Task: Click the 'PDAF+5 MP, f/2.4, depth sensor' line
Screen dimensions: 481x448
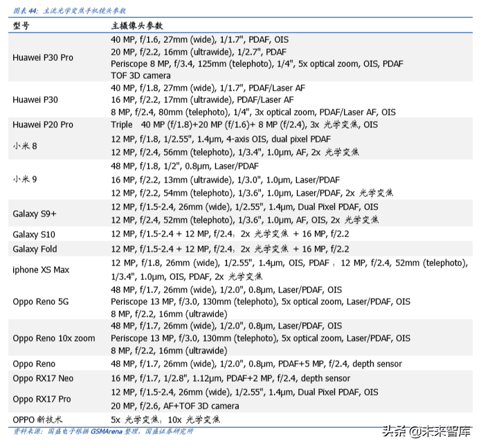Action: (x=257, y=364)
